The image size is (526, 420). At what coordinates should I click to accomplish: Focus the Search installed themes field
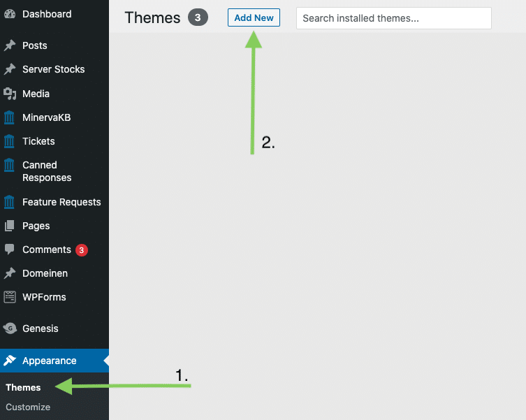click(393, 18)
